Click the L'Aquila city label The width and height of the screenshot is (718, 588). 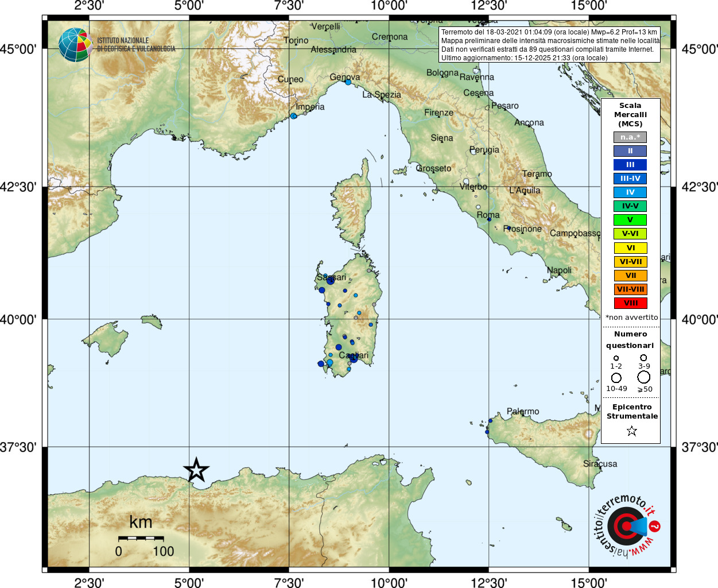pos(525,190)
